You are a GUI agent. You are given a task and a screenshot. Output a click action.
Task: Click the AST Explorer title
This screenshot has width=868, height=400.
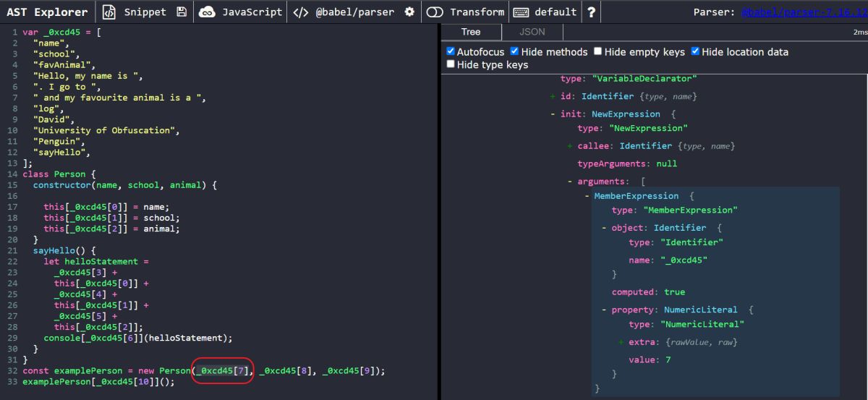tap(47, 12)
